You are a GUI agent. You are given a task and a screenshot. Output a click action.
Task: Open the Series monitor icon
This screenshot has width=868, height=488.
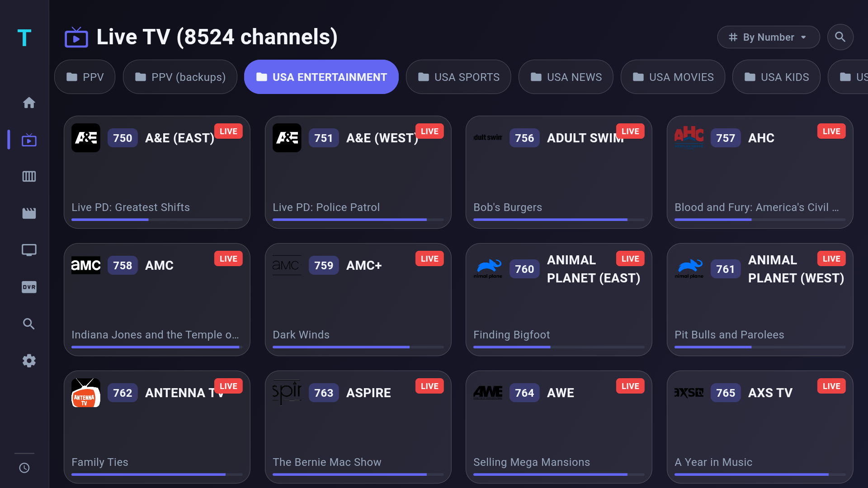[x=29, y=250]
